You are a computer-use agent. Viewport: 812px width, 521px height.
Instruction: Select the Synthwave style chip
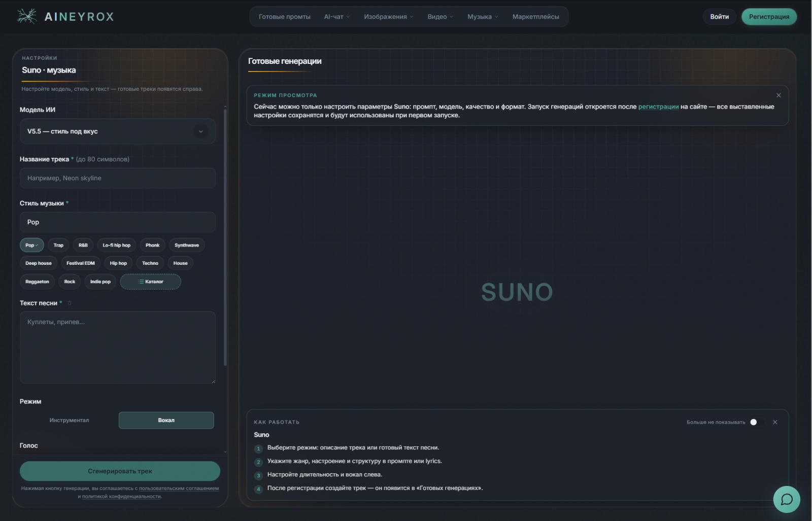(x=187, y=245)
